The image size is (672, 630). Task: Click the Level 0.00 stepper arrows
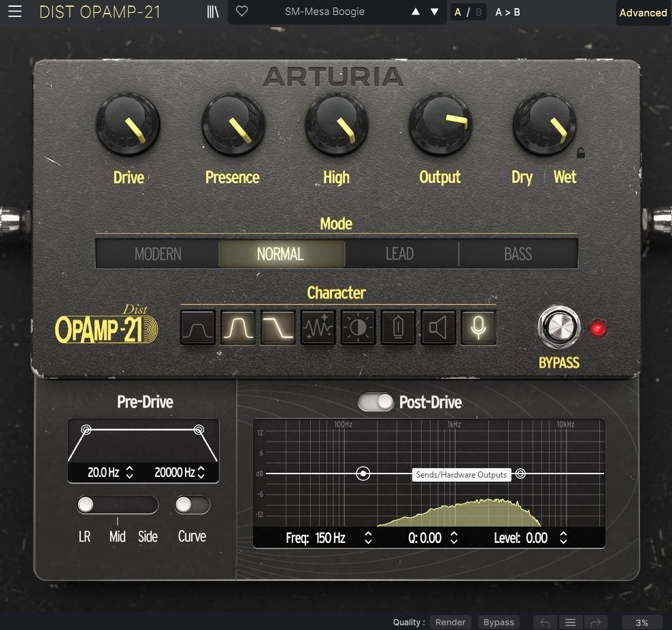[563, 538]
